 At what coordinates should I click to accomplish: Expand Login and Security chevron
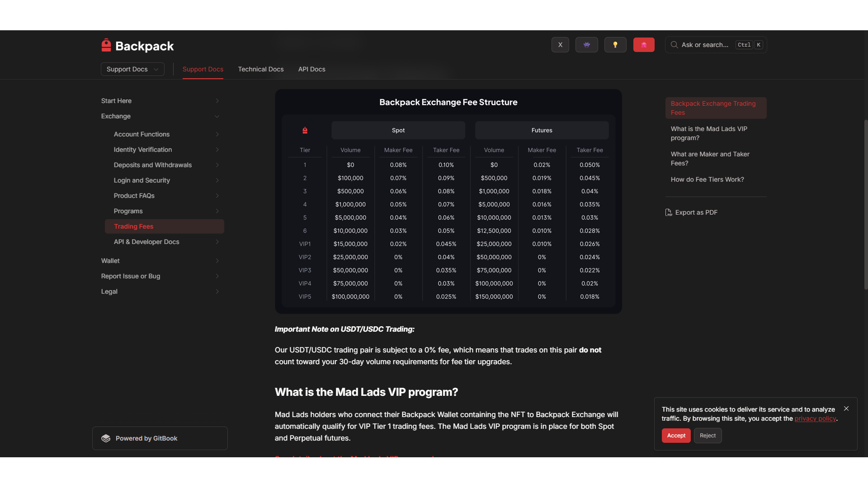tap(217, 180)
